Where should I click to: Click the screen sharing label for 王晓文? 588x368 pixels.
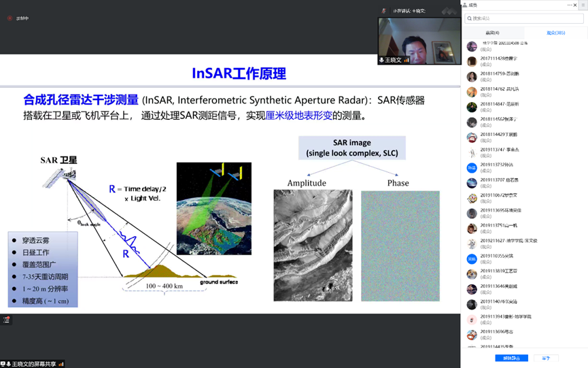(34, 364)
